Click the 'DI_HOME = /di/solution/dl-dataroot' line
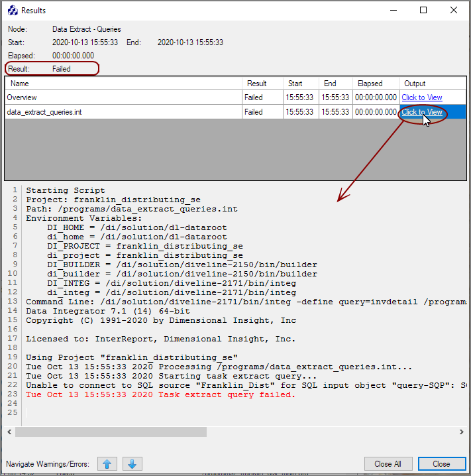The height and width of the screenshot is (476, 471). tap(137, 227)
